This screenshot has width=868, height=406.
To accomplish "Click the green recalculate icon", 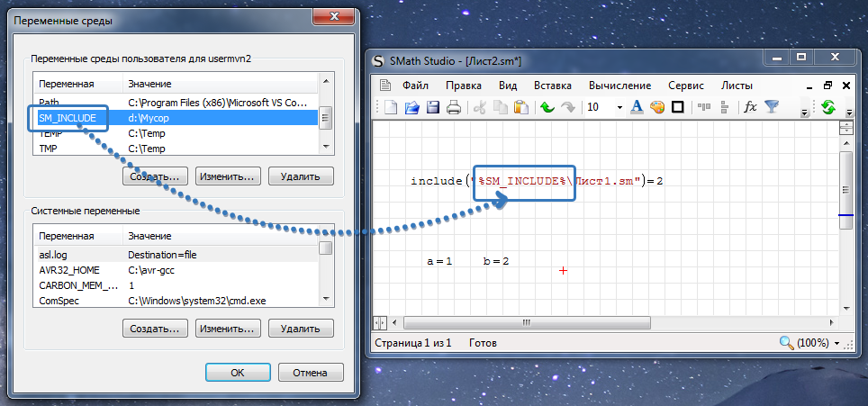I will (x=827, y=107).
